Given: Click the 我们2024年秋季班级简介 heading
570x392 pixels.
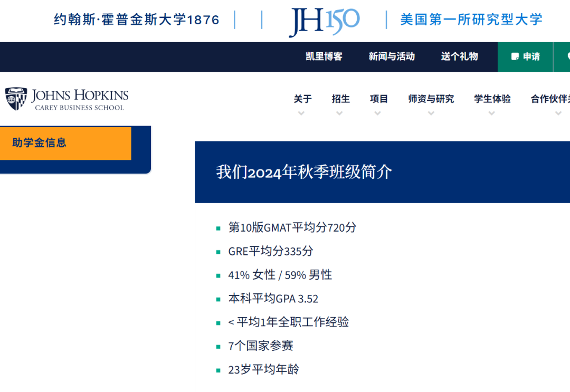Looking at the screenshot, I should pos(305,172).
